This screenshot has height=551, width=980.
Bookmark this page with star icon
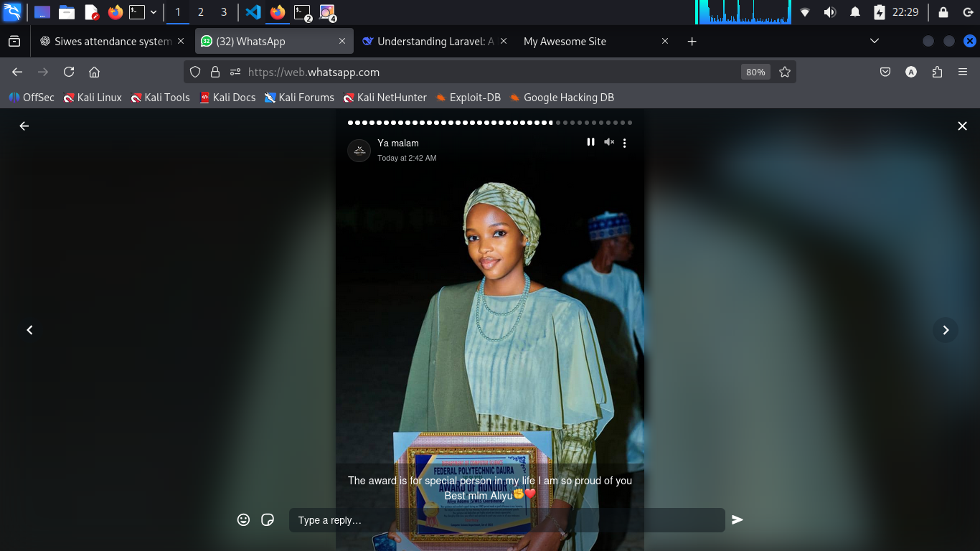point(785,72)
